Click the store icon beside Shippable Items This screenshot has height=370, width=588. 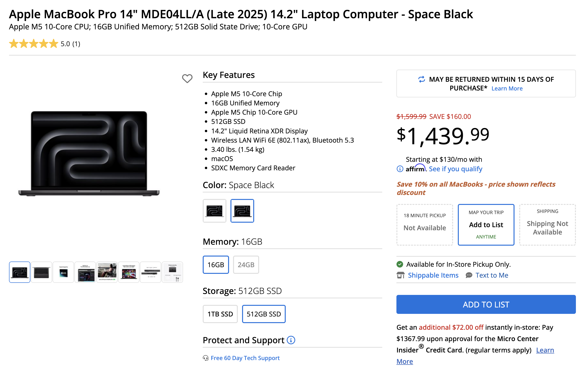[400, 275]
